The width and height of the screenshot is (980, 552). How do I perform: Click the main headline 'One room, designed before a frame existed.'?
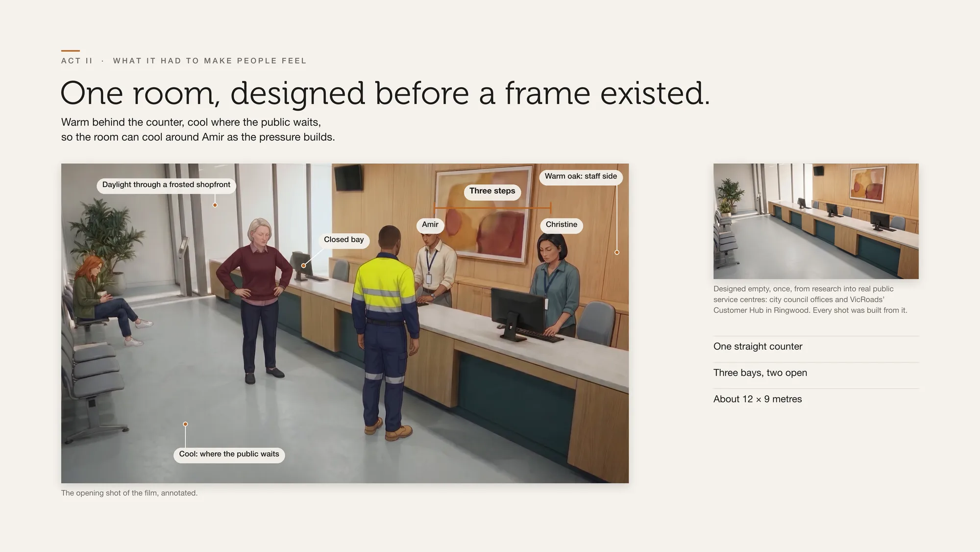[x=385, y=94]
